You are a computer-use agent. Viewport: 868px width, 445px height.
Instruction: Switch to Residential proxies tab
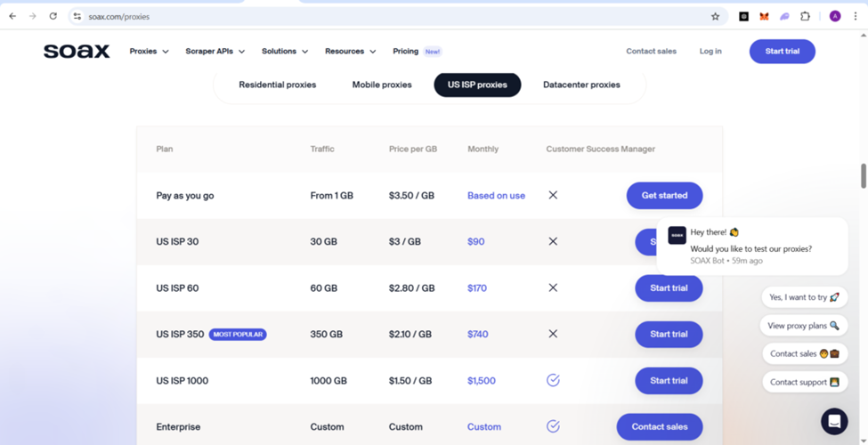coord(277,85)
